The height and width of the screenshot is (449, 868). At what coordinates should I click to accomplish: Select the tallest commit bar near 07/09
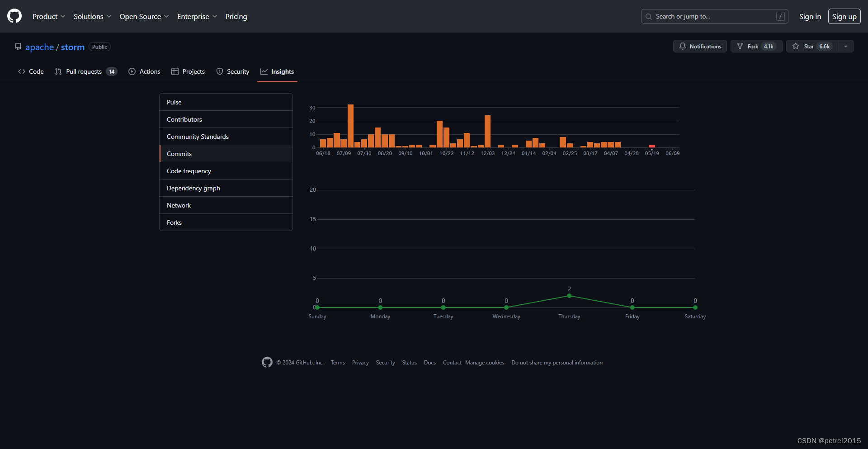350,126
